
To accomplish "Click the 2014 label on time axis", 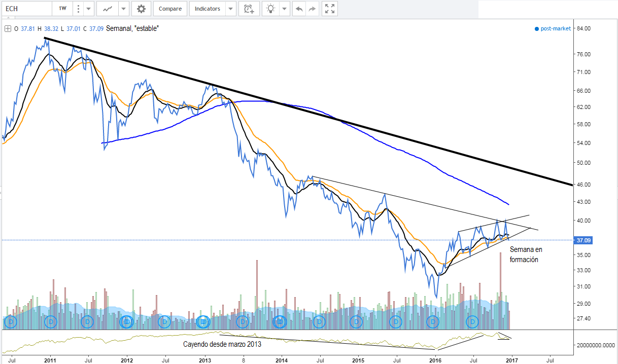I will (281, 360).
